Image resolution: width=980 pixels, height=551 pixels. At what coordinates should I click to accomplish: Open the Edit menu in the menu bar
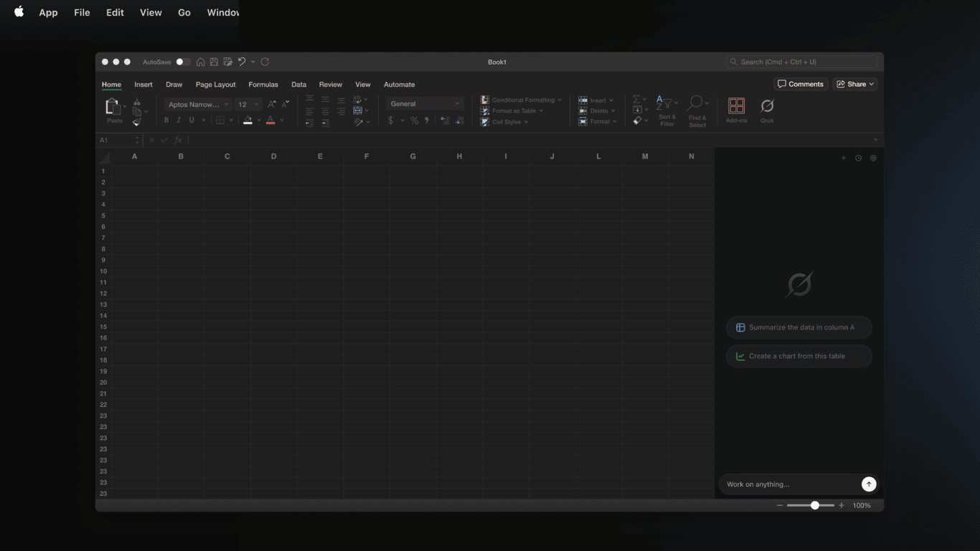pyautogui.click(x=115, y=12)
